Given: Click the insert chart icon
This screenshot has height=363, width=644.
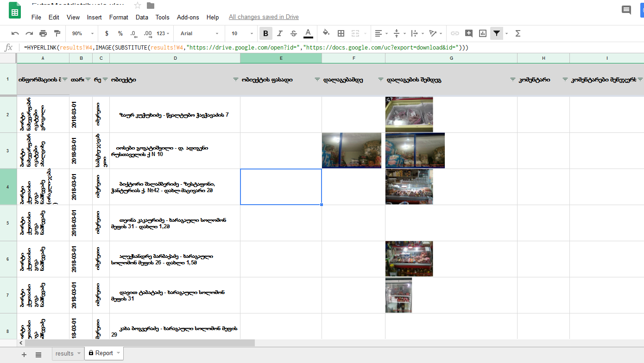Looking at the screenshot, I should (x=483, y=33).
